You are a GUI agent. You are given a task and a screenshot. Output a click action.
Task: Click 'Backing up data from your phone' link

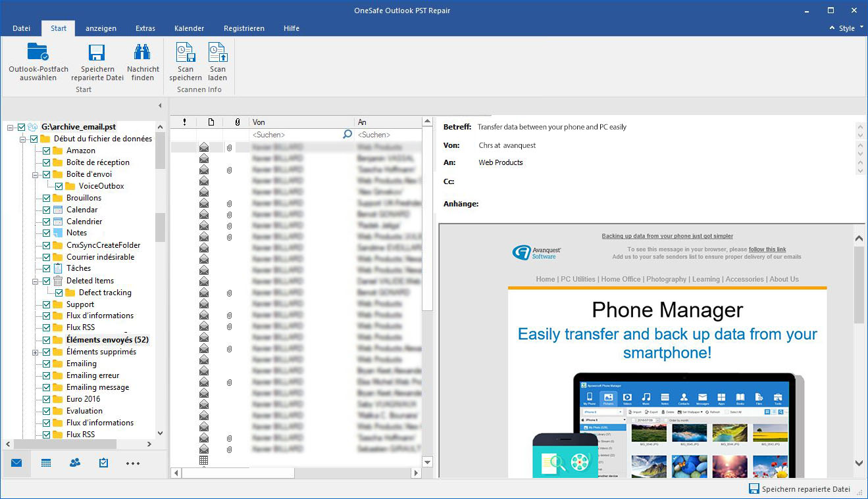(x=667, y=236)
